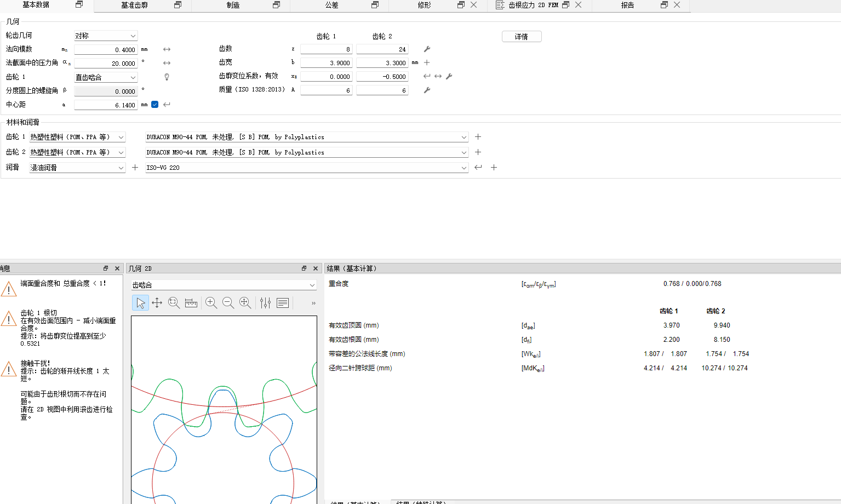Open the 公差 tab

click(332, 5)
